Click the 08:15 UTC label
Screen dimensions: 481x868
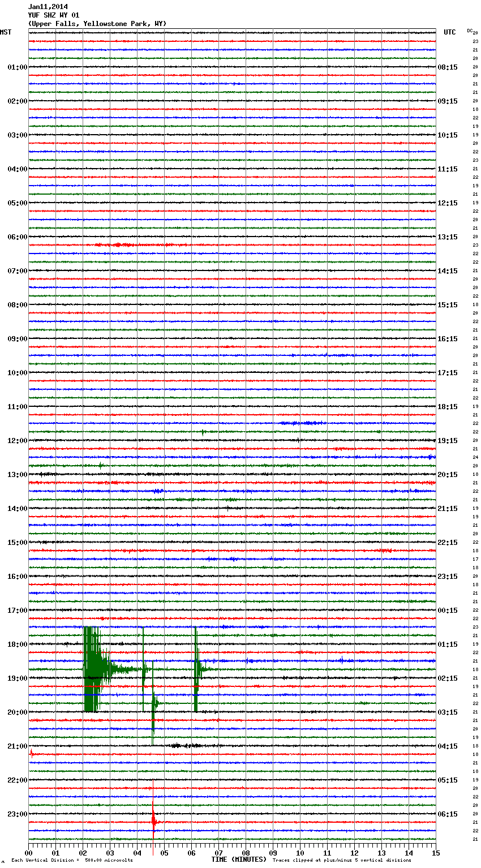click(448, 67)
